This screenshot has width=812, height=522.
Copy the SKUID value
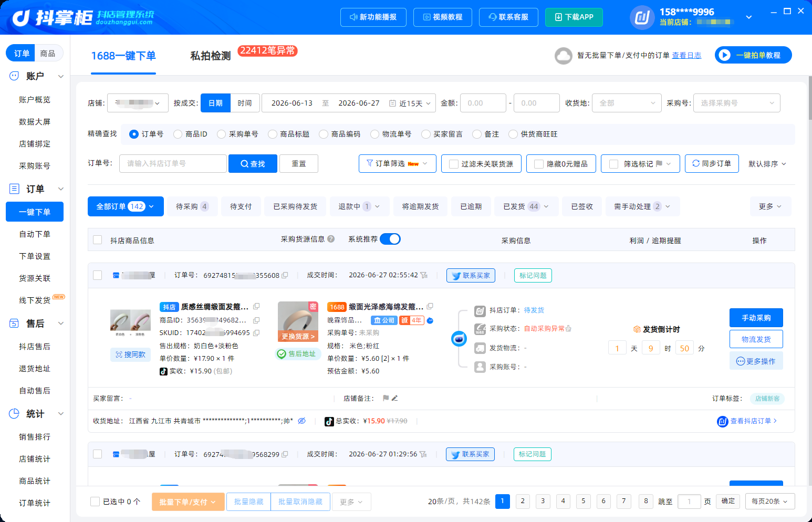256,332
